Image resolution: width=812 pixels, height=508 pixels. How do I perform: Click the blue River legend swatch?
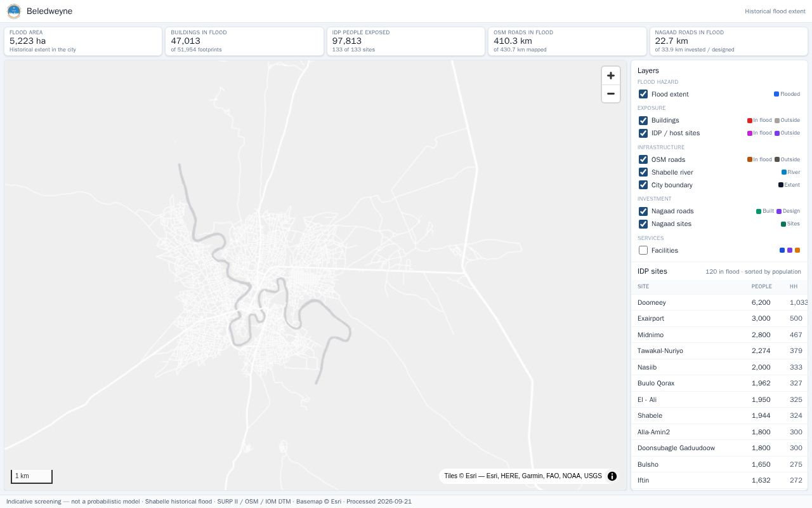[784, 172]
